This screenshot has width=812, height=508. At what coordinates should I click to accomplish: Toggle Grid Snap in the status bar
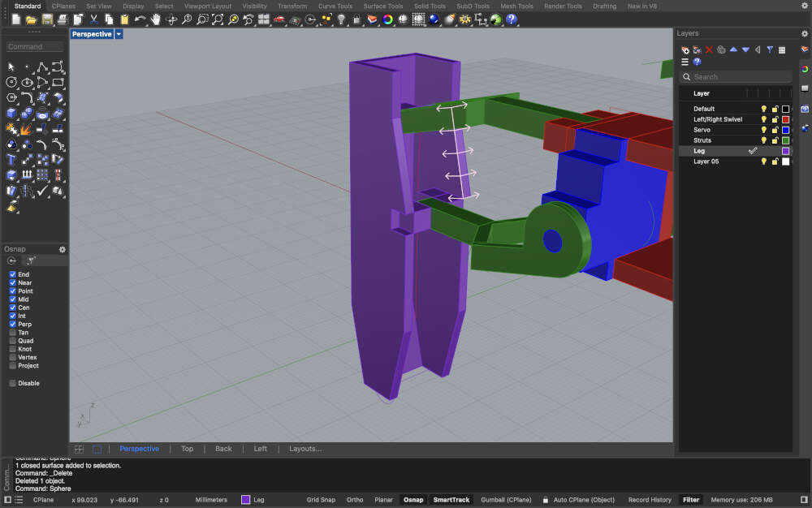[x=321, y=500]
